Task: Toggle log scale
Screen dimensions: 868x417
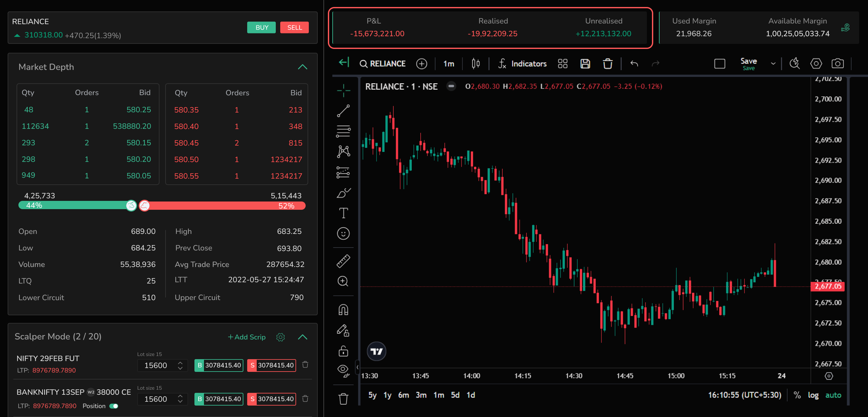Action: pyautogui.click(x=813, y=395)
